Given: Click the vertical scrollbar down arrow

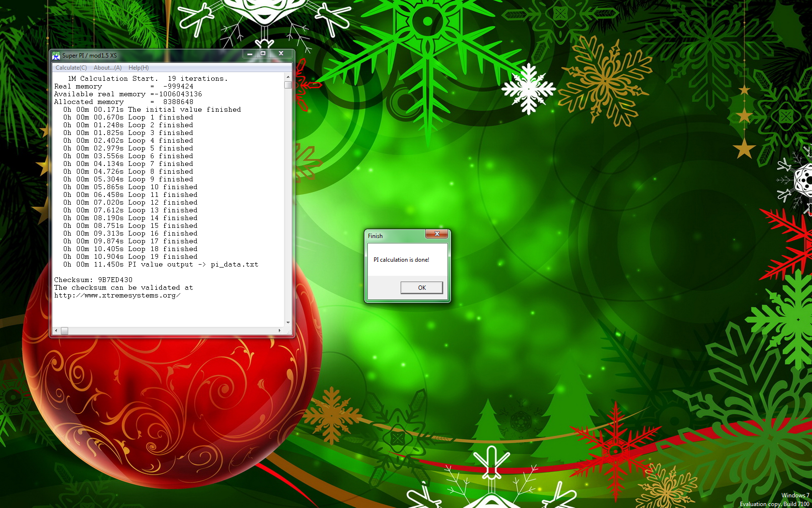Looking at the screenshot, I should click(x=288, y=323).
